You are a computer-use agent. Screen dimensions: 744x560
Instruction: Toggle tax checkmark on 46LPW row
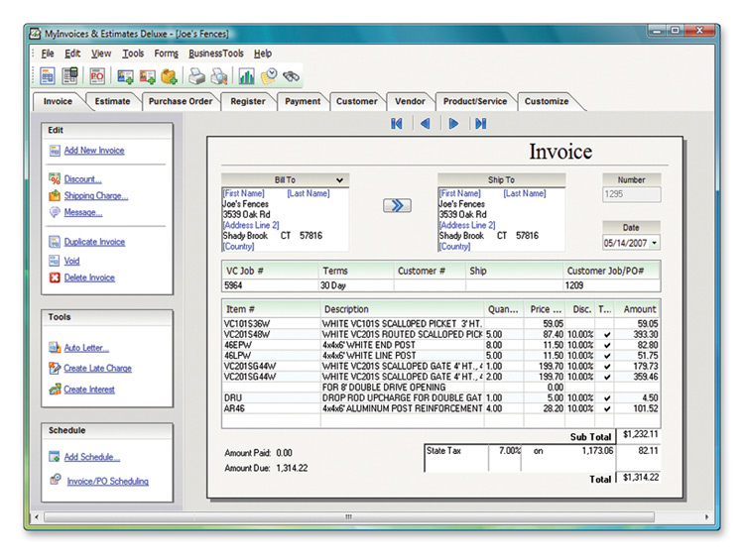(607, 356)
